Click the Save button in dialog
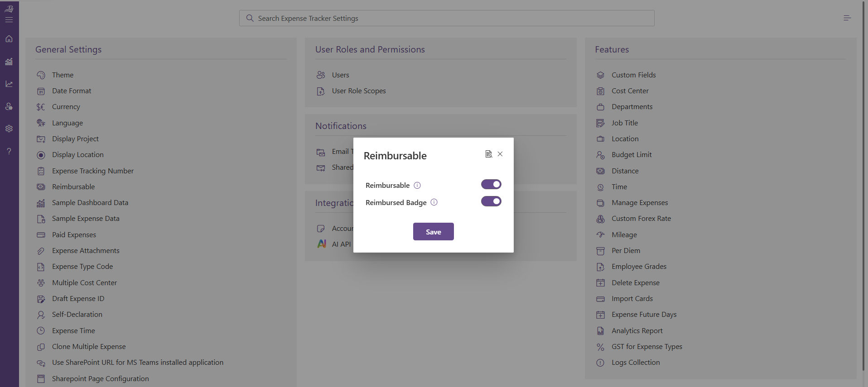868x387 pixels. (433, 232)
